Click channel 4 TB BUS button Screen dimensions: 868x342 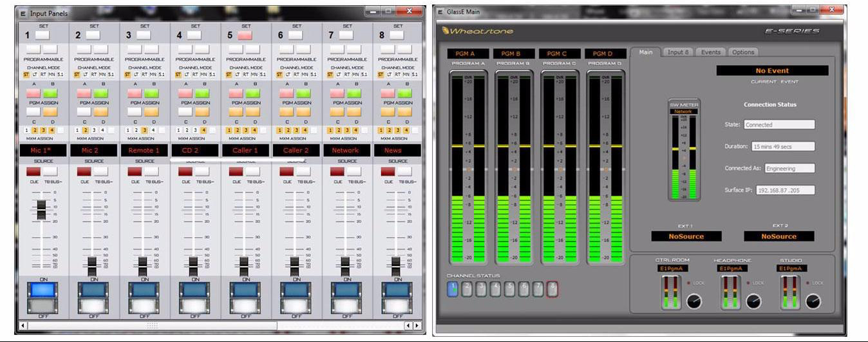202,171
